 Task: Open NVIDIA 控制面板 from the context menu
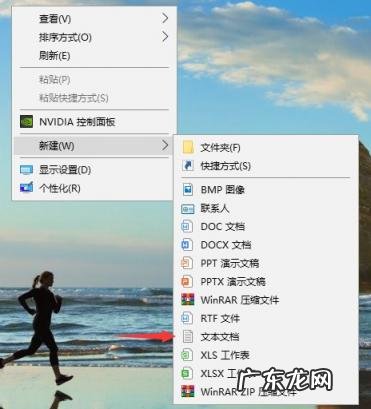point(94,122)
